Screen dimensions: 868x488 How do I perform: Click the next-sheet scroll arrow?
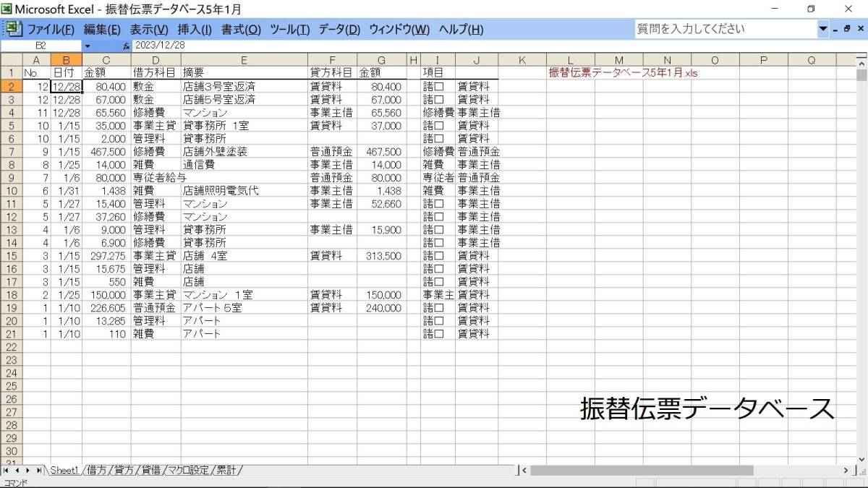(29, 470)
